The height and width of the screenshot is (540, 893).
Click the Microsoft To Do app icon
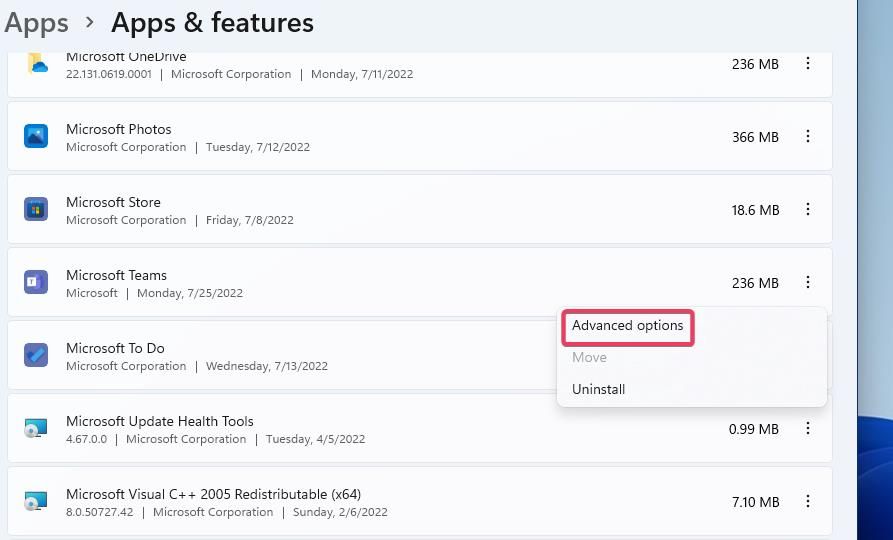tap(36, 355)
